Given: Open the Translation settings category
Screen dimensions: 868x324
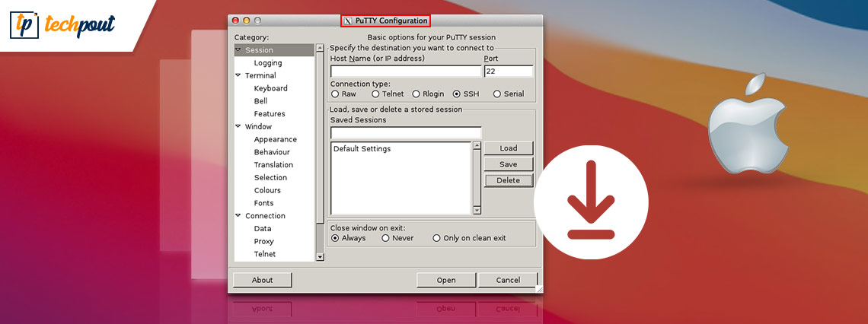Looking at the screenshot, I should click(x=273, y=165).
